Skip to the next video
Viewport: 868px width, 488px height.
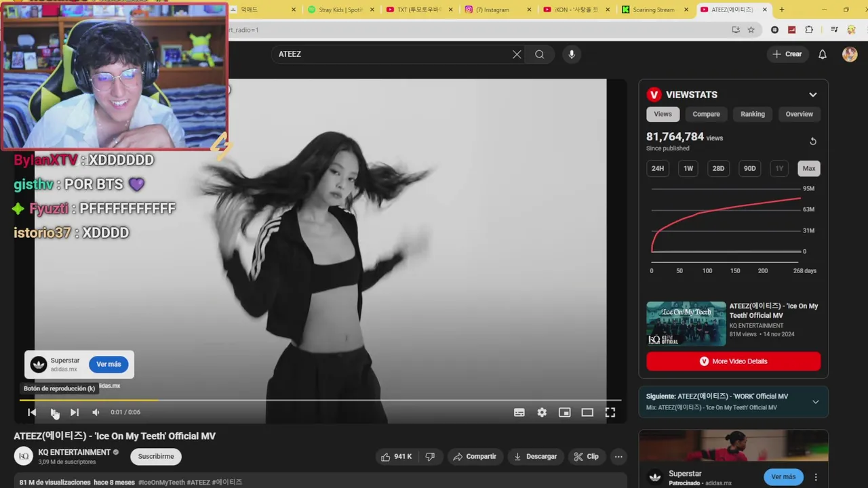[x=75, y=412]
